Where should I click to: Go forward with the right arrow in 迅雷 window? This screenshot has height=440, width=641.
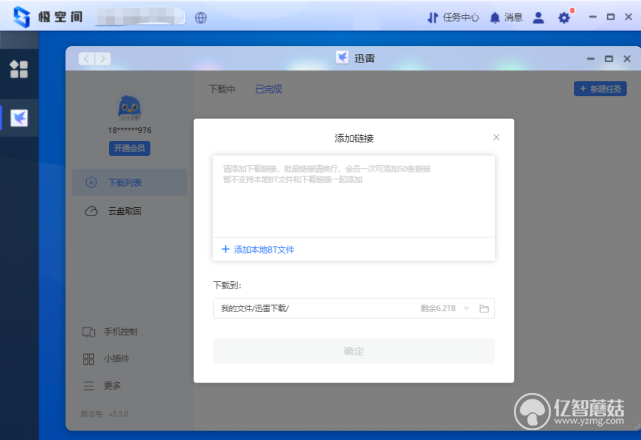click(103, 59)
